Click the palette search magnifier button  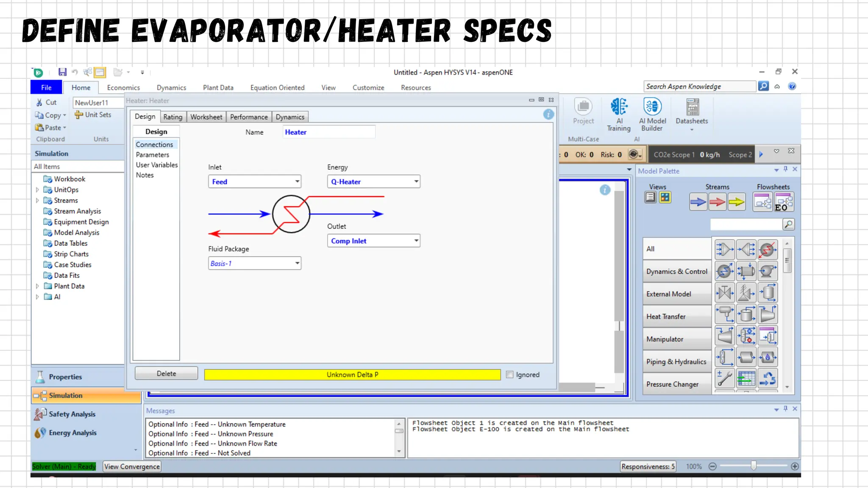(x=788, y=225)
